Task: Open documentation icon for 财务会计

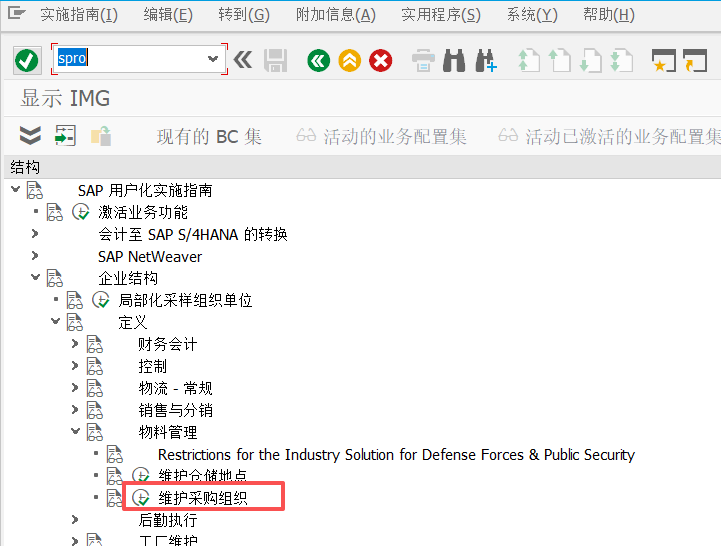Action: [95, 344]
